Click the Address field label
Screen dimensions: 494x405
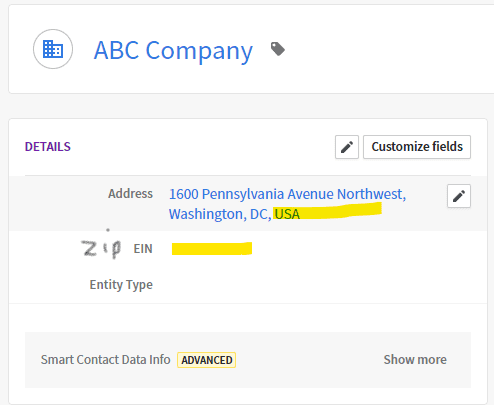point(130,194)
